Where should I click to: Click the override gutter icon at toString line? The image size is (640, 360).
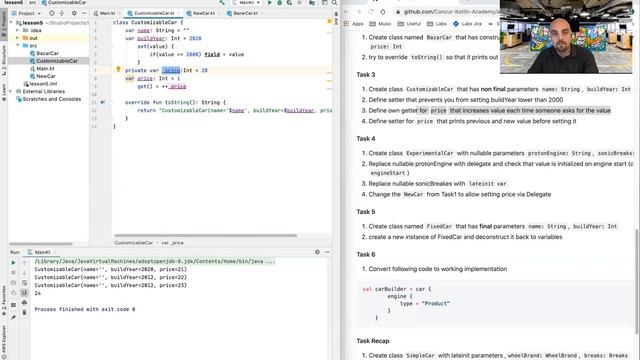point(102,102)
